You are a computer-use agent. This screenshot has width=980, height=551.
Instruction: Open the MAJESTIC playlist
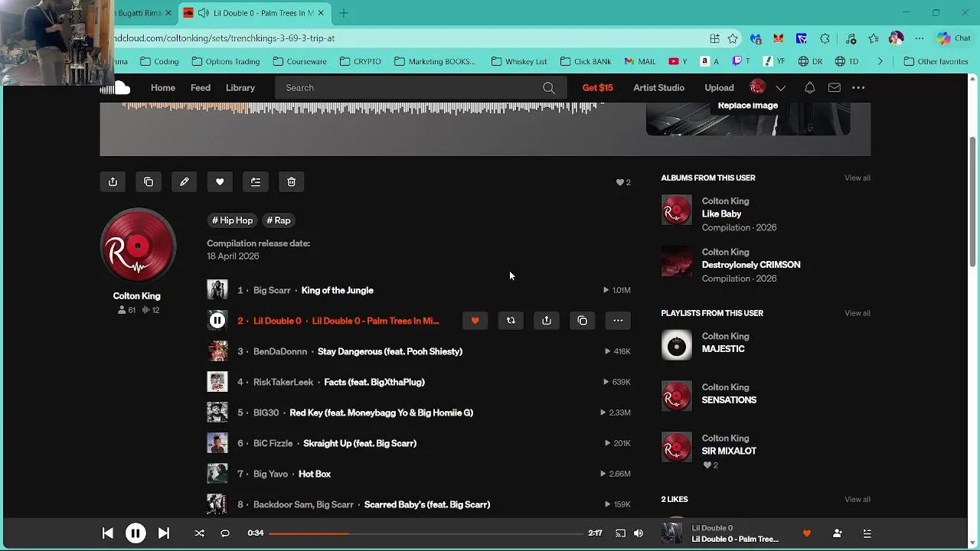(x=723, y=349)
